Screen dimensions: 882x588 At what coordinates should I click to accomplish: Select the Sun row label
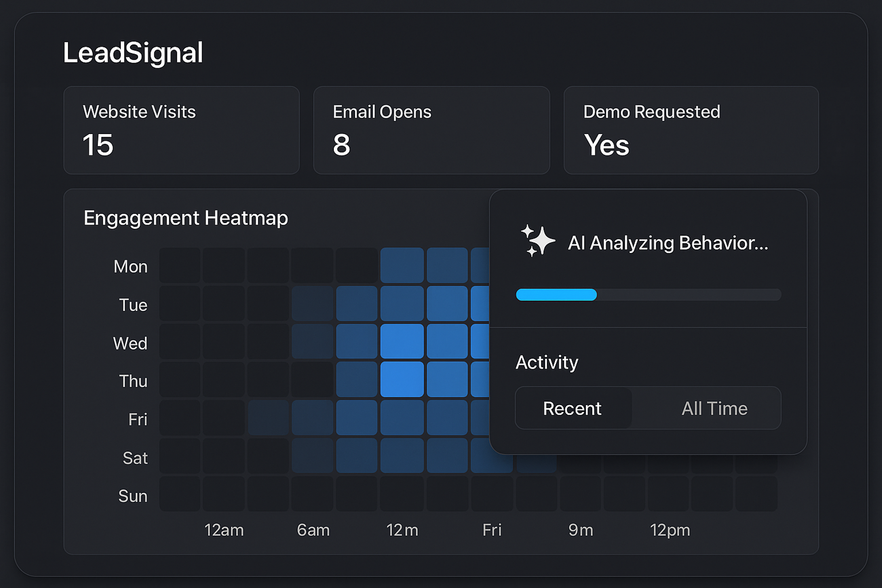click(x=132, y=496)
